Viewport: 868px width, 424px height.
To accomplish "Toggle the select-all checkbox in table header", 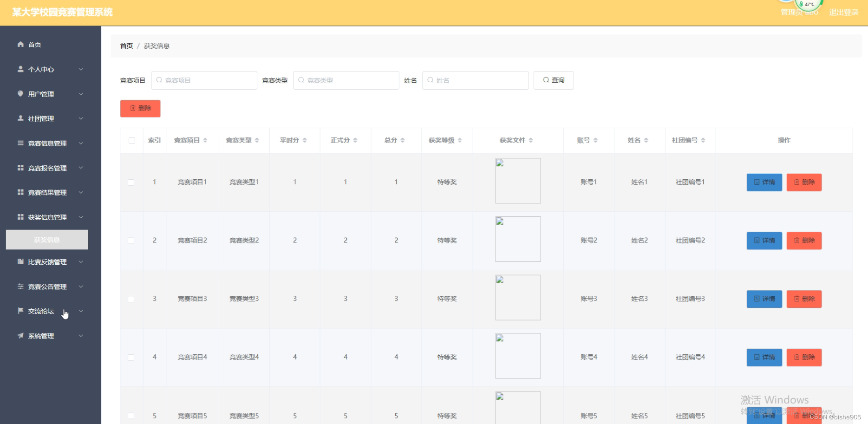I will pos(132,141).
